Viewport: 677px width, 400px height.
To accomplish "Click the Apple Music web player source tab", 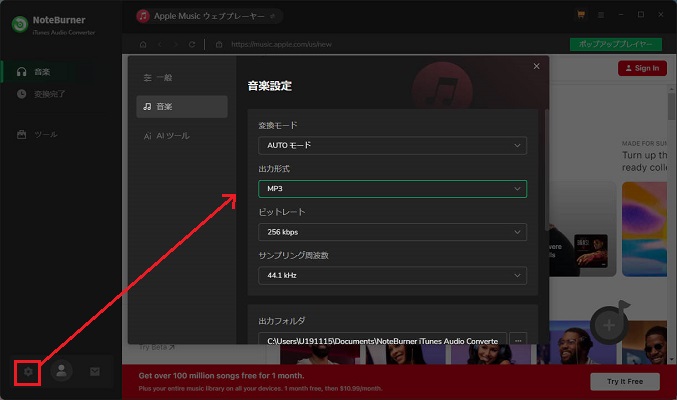I will [209, 16].
